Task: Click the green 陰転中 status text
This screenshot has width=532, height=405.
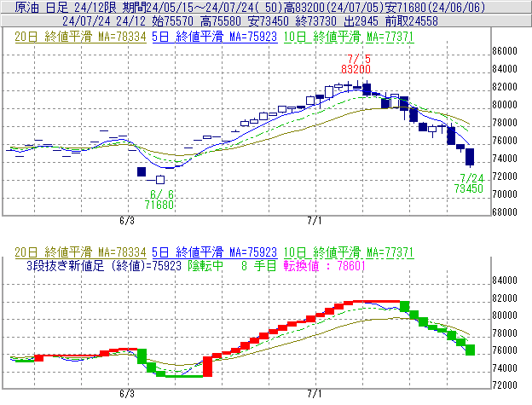Action: [205, 266]
